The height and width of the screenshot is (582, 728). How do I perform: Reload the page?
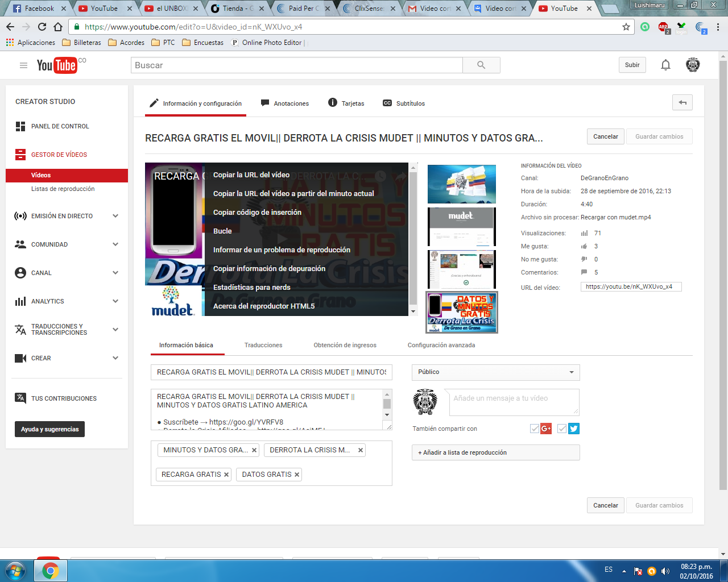point(42,27)
